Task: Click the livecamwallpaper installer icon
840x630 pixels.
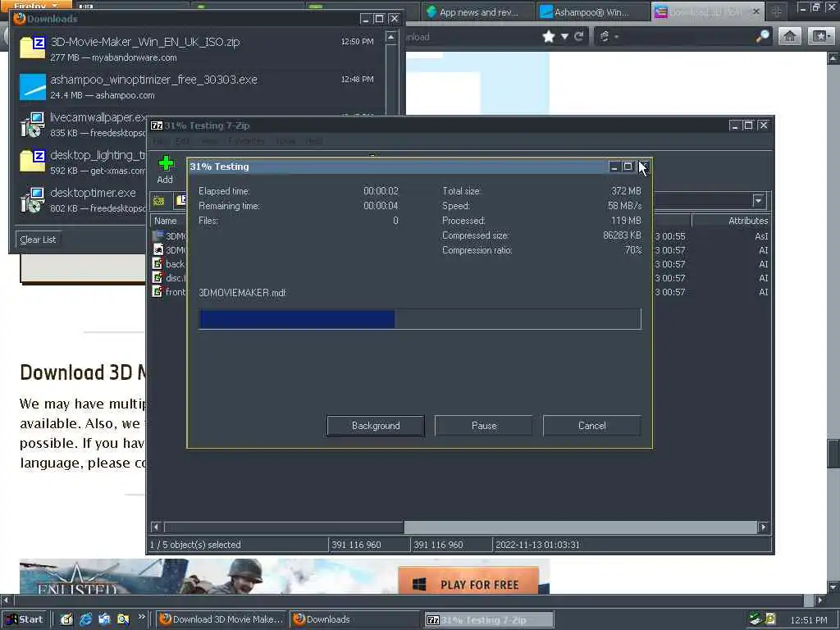Action: 32,124
